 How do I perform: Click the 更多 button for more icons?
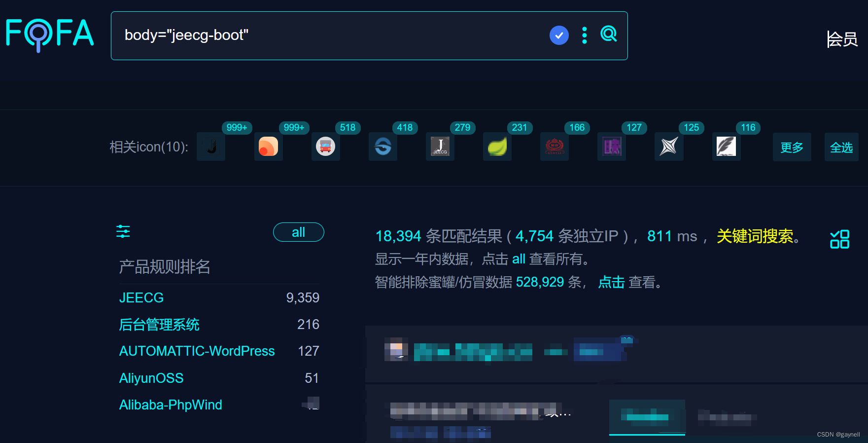click(792, 147)
